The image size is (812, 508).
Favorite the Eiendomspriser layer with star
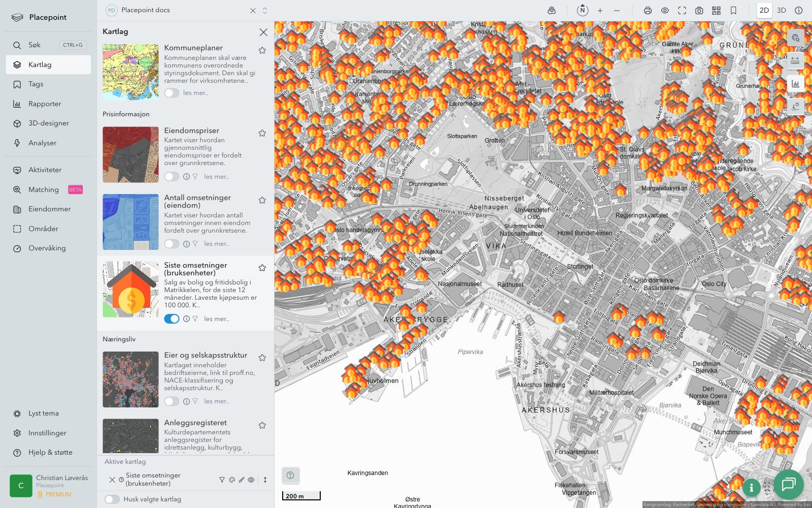click(x=262, y=133)
